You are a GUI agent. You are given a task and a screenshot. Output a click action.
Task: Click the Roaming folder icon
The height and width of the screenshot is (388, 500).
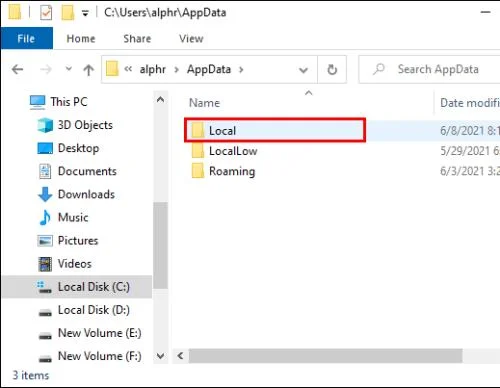pos(198,171)
